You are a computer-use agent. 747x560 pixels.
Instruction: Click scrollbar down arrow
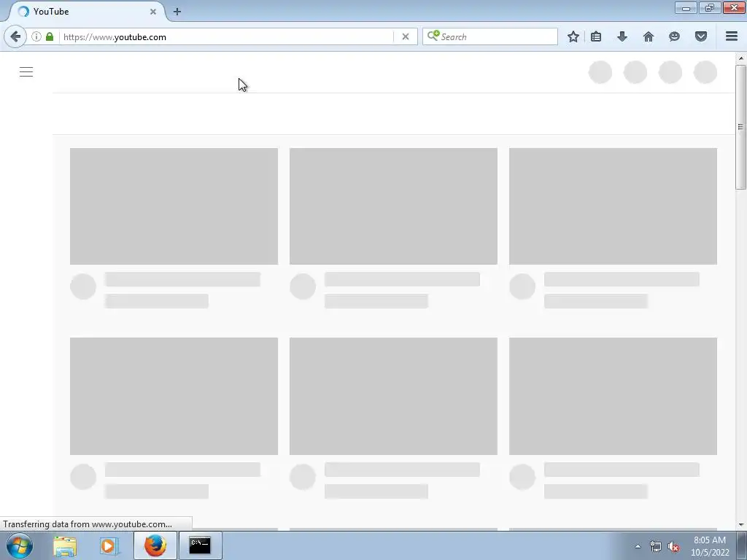740,525
